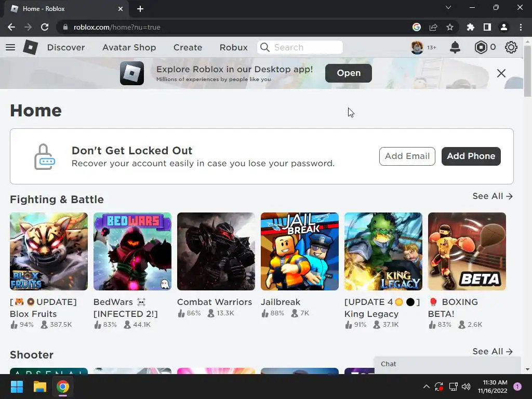Image resolution: width=532 pixels, height=399 pixels.
Task: Click the Open button for the Desktop app
Action: point(349,73)
